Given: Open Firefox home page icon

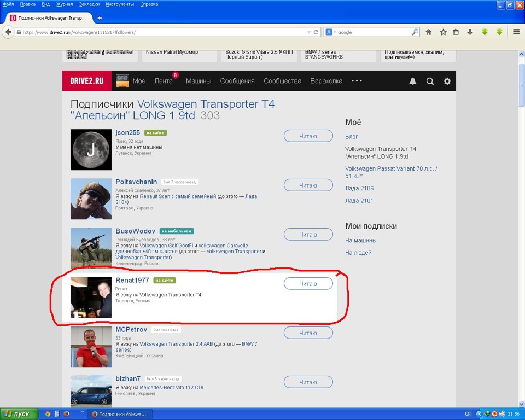Looking at the screenshot, I should 429,32.
